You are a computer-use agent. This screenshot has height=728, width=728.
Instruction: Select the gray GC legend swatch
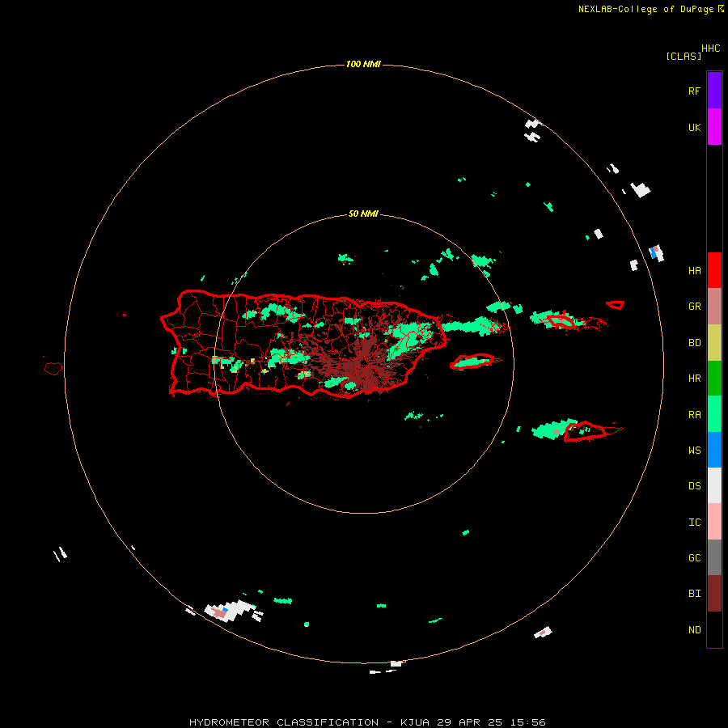(x=714, y=557)
